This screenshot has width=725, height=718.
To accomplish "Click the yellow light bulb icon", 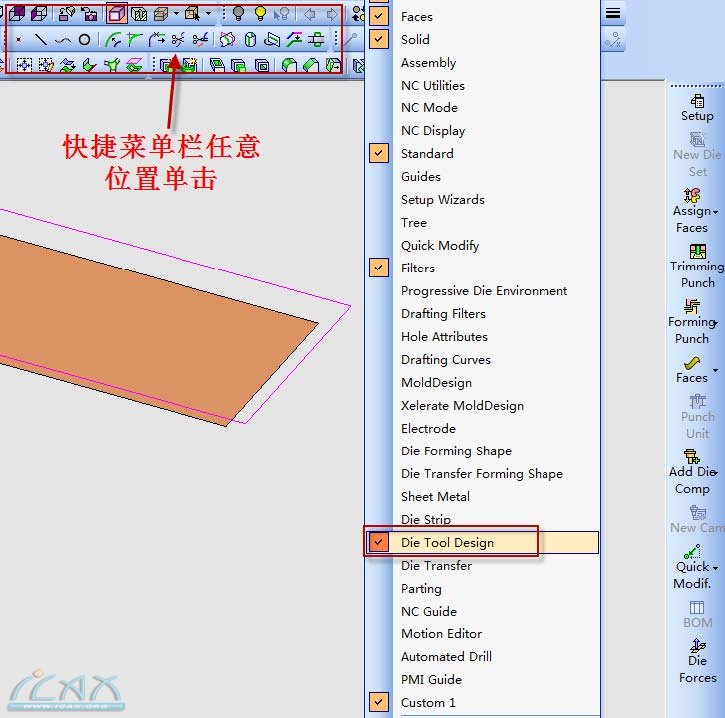I will tap(260, 14).
